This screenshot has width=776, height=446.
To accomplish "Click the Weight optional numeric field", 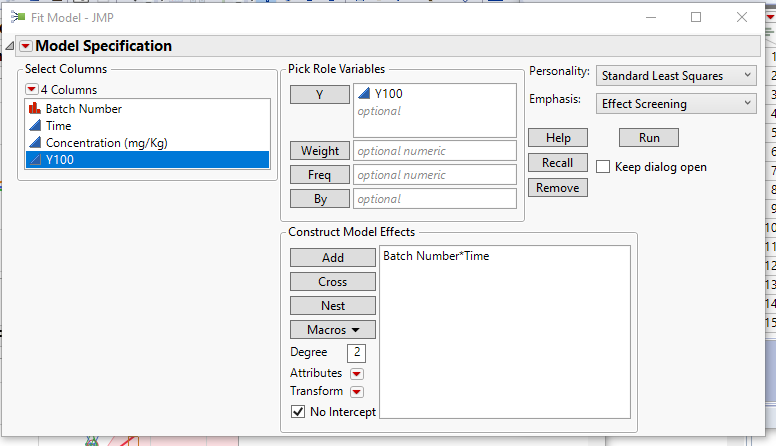I will click(x=435, y=150).
